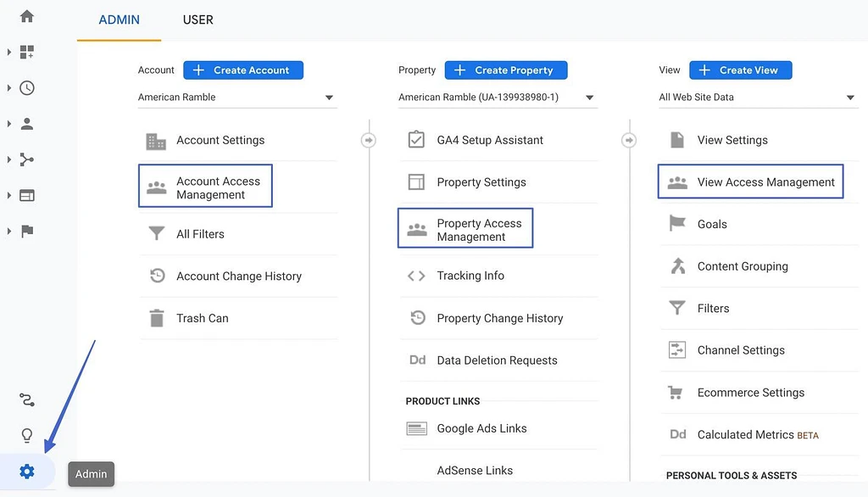Expand the Customization section arrow

point(8,52)
